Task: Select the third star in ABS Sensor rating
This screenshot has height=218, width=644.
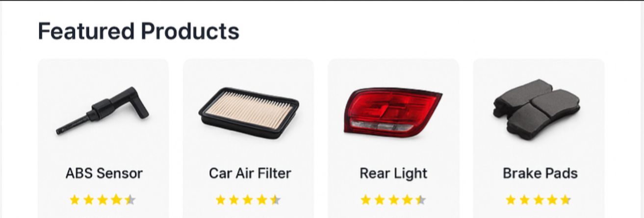Action: [102, 200]
